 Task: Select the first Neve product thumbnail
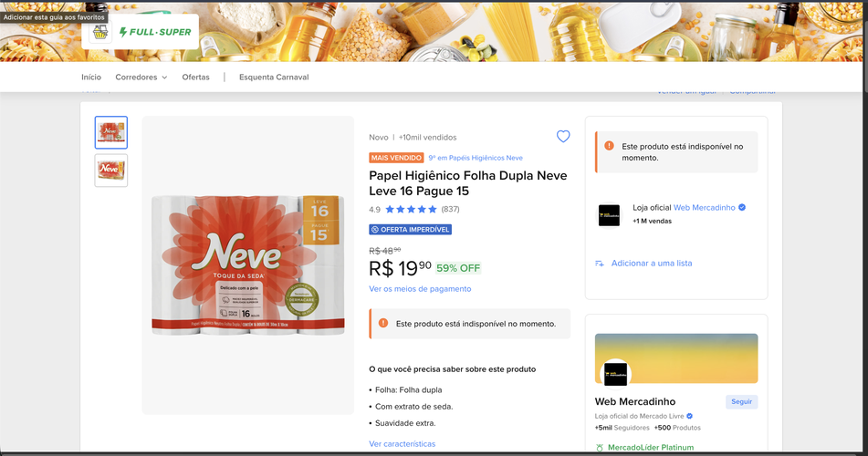click(111, 132)
